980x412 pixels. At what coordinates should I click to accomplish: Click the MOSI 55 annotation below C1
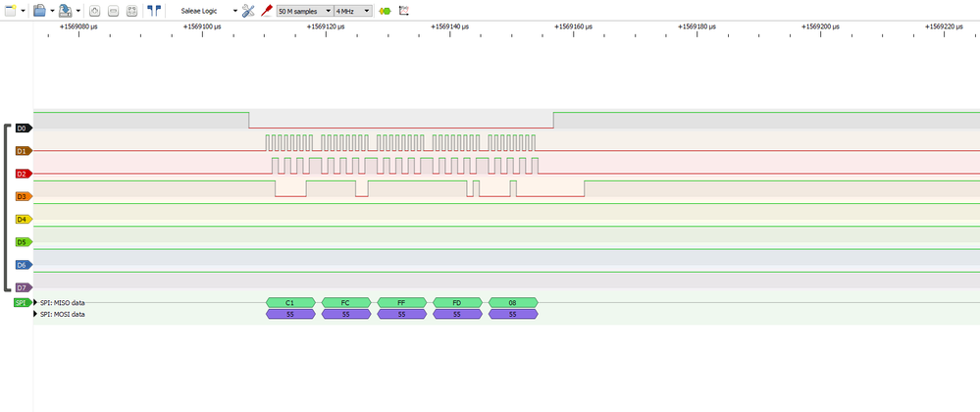pyautogui.click(x=290, y=314)
